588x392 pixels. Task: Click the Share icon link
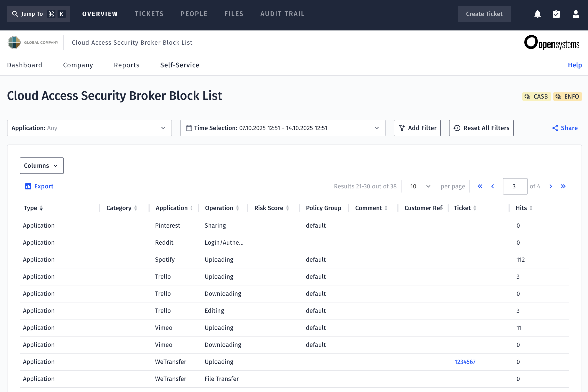click(565, 128)
